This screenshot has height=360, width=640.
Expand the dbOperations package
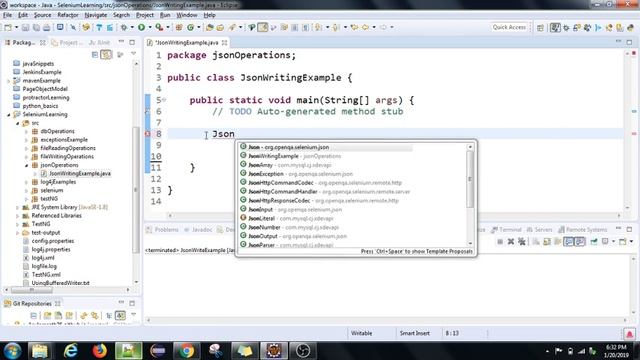[x=27, y=131]
